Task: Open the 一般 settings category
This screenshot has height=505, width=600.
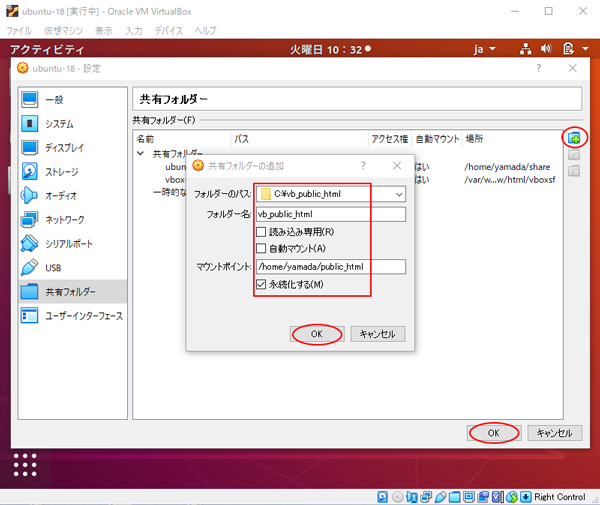Action: pyautogui.click(x=73, y=99)
